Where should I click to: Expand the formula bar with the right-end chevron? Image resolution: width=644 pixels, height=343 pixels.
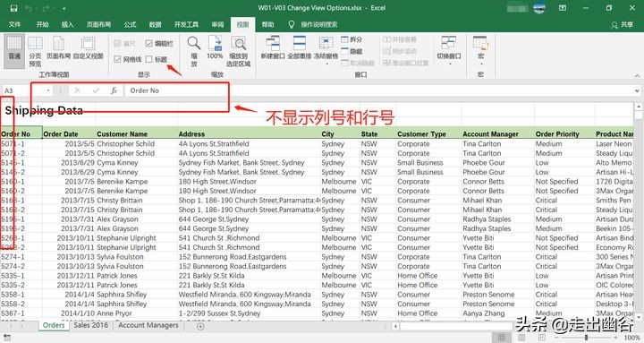click(x=637, y=90)
